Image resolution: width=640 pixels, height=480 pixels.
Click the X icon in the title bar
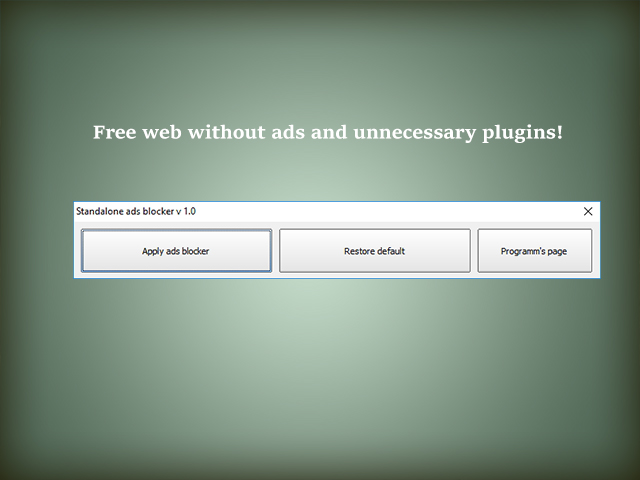588,212
